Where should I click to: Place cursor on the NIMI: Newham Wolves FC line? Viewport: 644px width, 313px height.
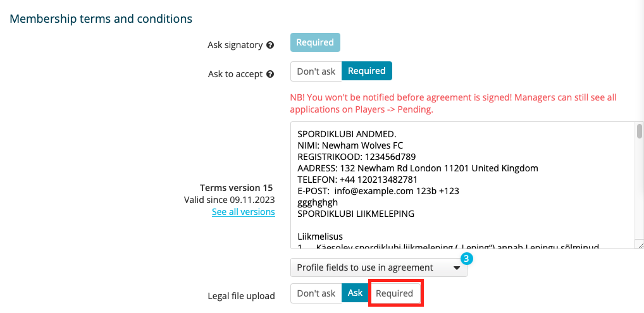click(x=350, y=145)
